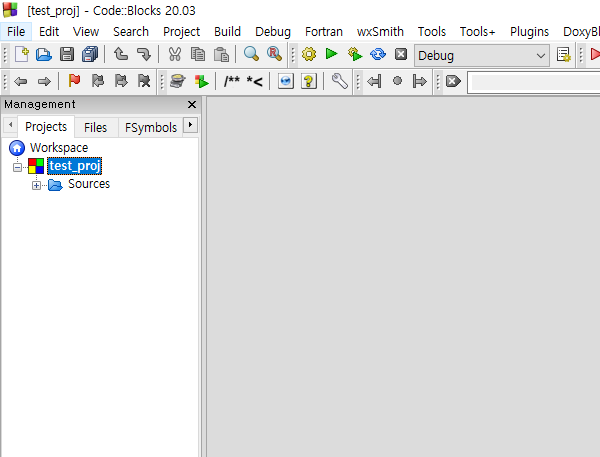Jump forward with right arrow icon

[x=44, y=81]
